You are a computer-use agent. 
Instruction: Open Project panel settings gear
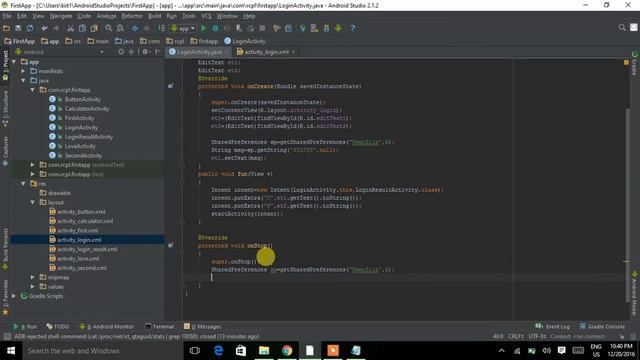click(145, 52)
